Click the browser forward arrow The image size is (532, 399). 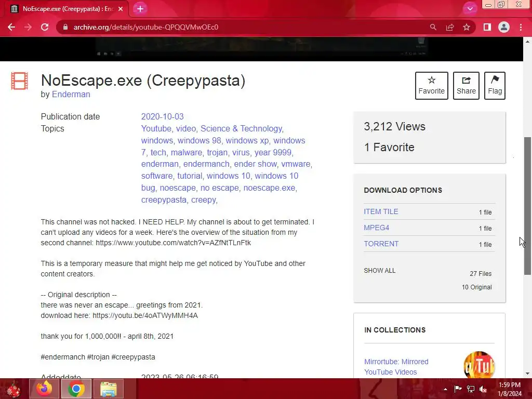28,27
